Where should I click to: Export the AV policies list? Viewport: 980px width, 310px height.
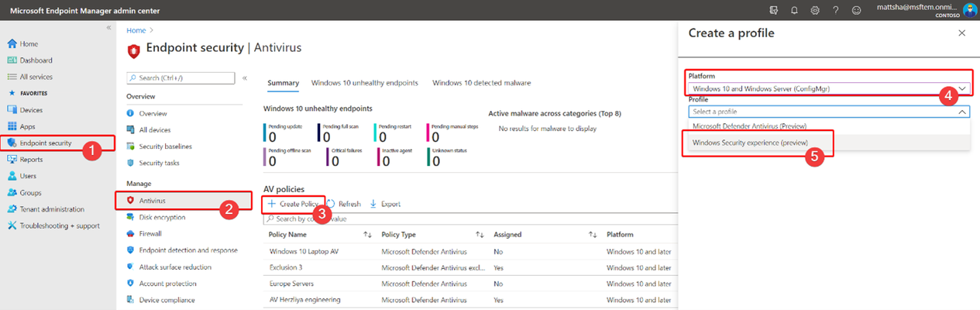click(384, 204)
